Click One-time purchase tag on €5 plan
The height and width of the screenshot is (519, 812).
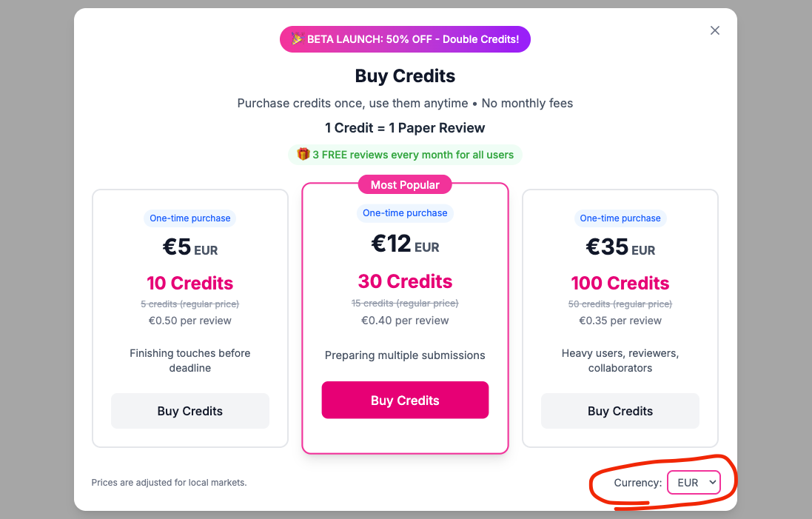point(190,218)
